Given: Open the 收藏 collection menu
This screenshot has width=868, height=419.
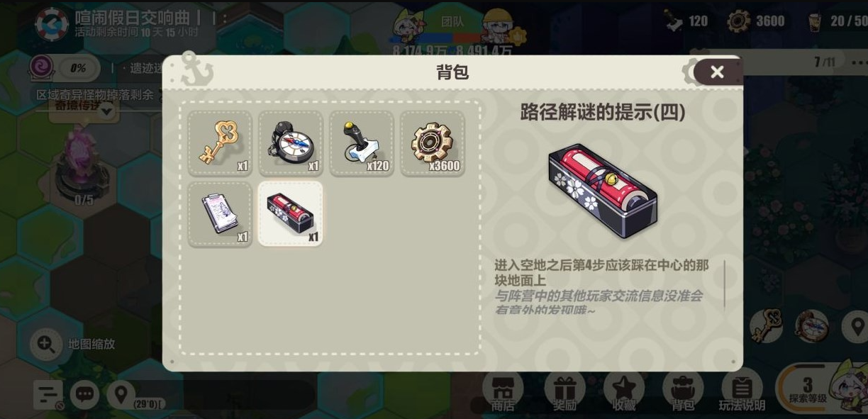Looking at the screenshot, I should 624,391.
